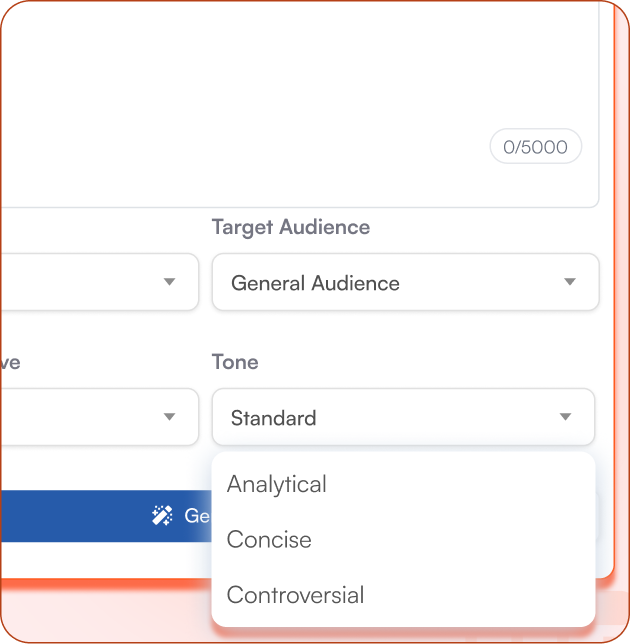Click the Generate button text

coord(197,516)
